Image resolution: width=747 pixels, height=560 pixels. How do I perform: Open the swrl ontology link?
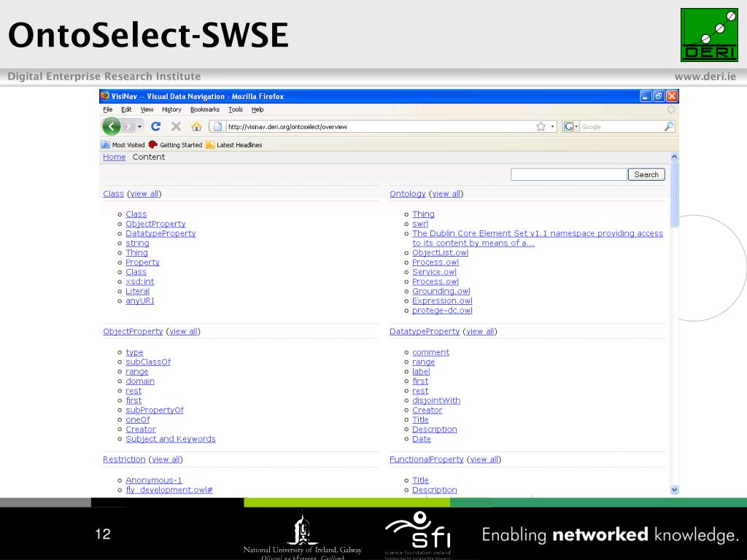(420, 224)
